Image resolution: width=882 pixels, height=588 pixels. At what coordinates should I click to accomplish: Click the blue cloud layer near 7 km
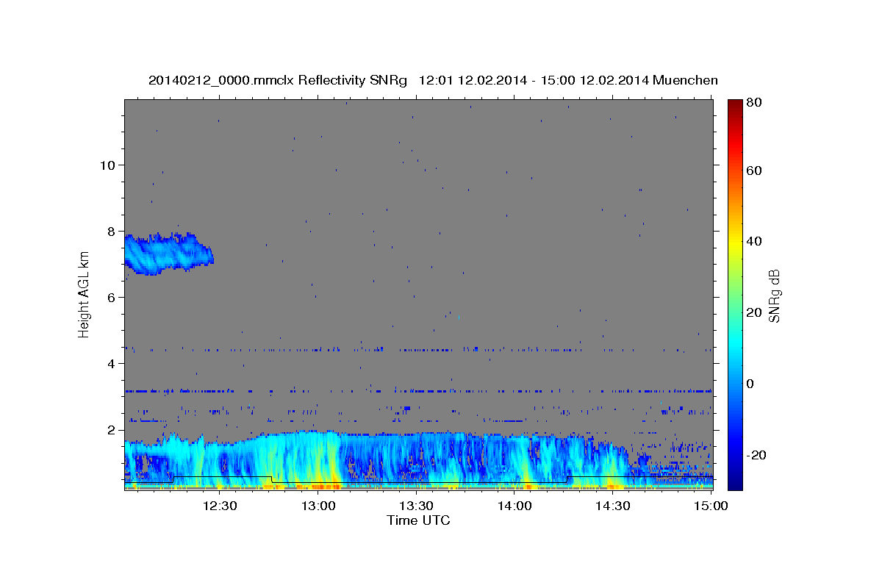click(168, 254)
